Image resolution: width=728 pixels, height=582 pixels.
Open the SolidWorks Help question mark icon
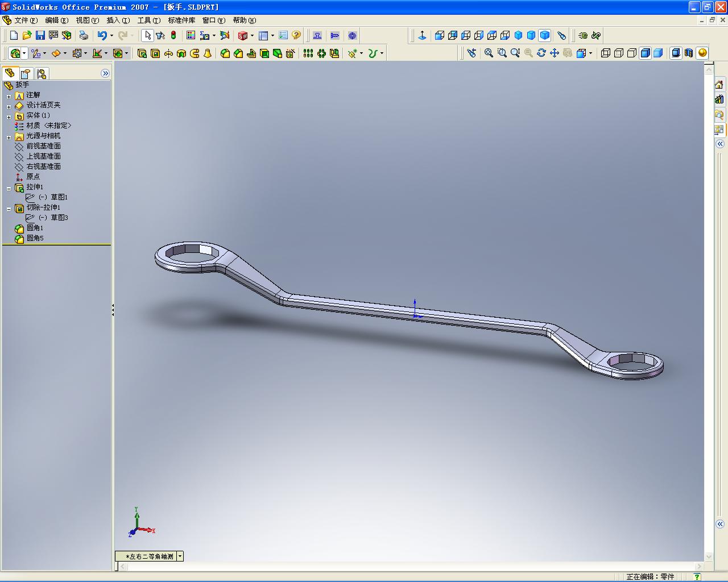(x=296, y=35)
